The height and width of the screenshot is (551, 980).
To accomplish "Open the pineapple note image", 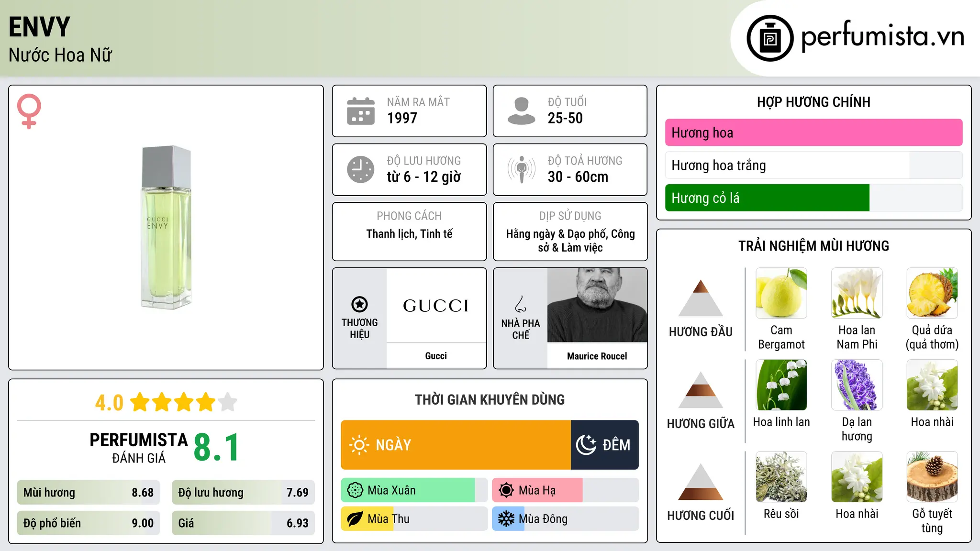I will tap(932, 293).
